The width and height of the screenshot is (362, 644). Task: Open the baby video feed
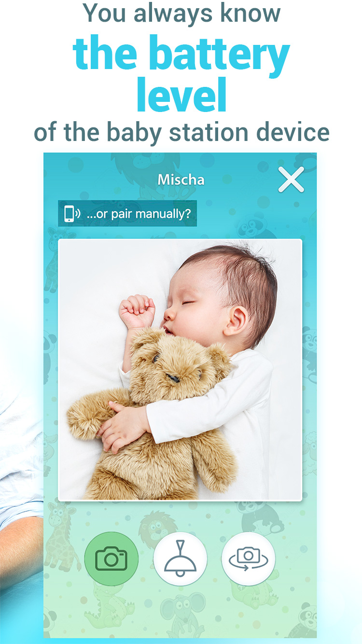(x=180, y=370)
